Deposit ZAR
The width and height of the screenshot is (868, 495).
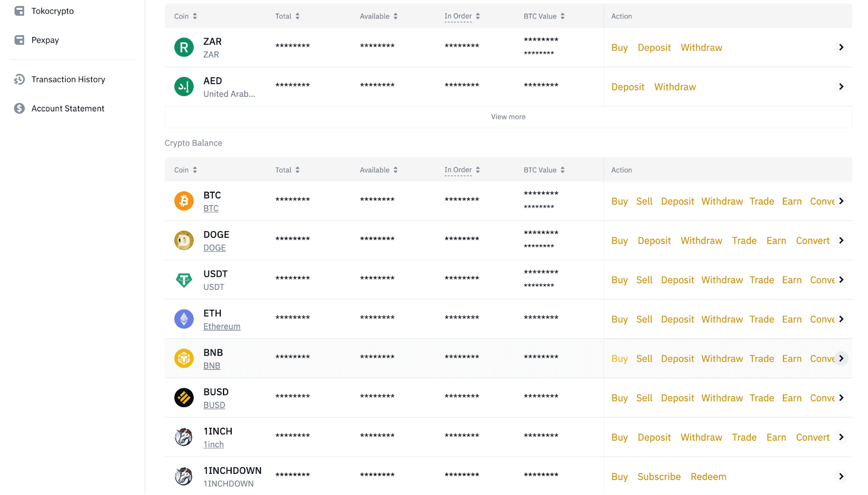pyautogui.click(x=654, y=48)
